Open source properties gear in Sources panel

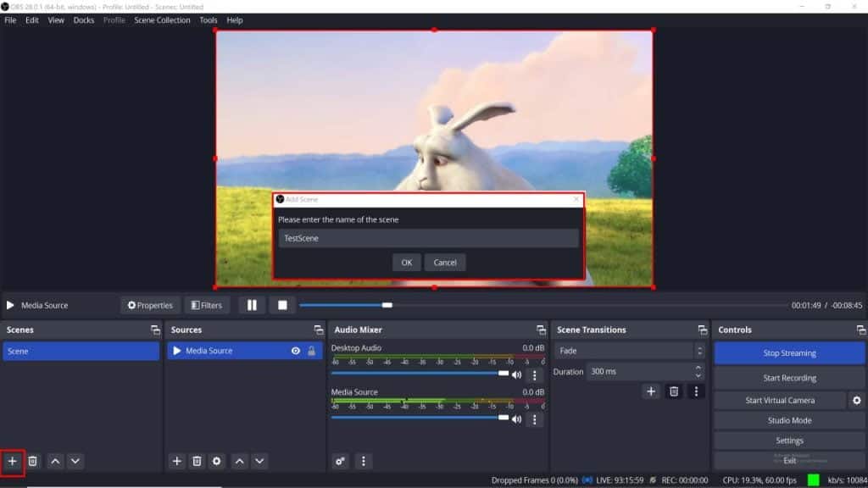point(217,461)
